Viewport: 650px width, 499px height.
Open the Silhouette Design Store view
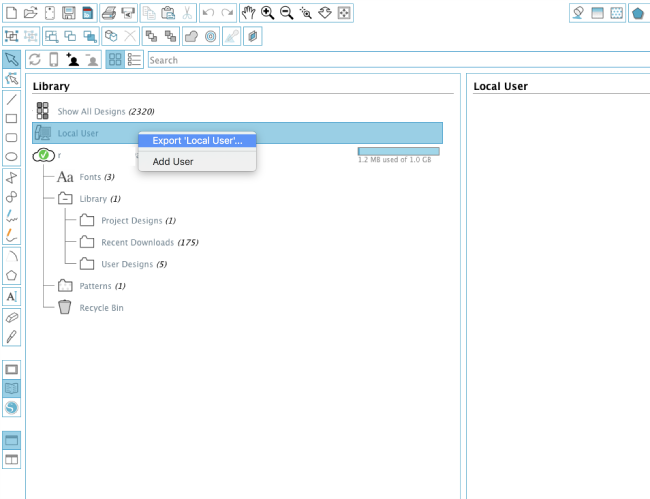pyautogui.click(x=12, y=408)
